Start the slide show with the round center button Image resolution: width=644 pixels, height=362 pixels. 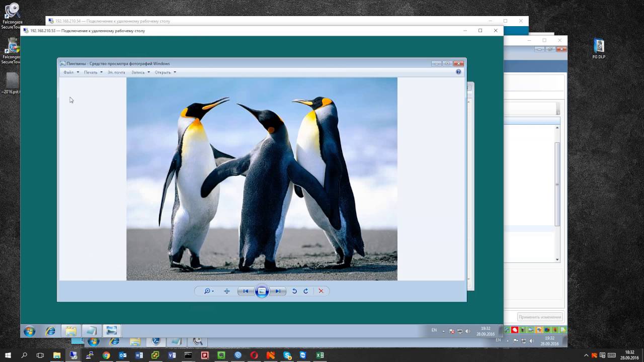(x=262, y=291)
